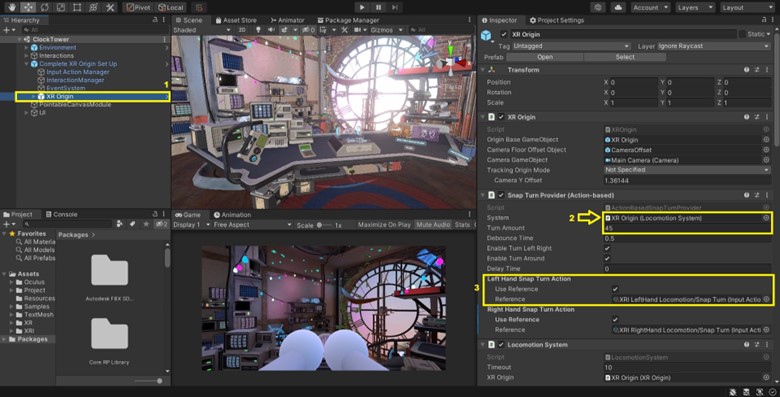This screenshot has height=397, width=780.
Task: Switch to the Project Settings tab
Action: (x=556, y=20)
